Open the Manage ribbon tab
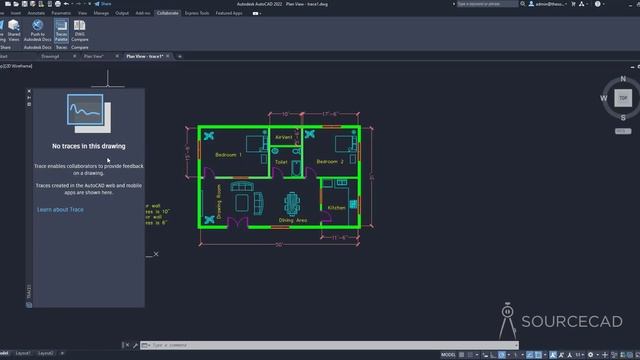Image resolution: width=640 pixels, height=360 pixels. coord(101,13)
